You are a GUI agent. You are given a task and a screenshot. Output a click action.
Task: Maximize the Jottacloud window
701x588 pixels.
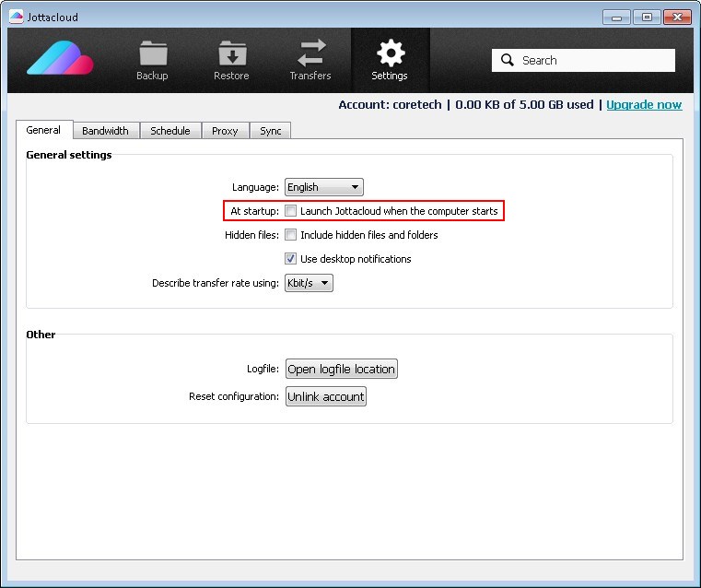coord(647,18)
